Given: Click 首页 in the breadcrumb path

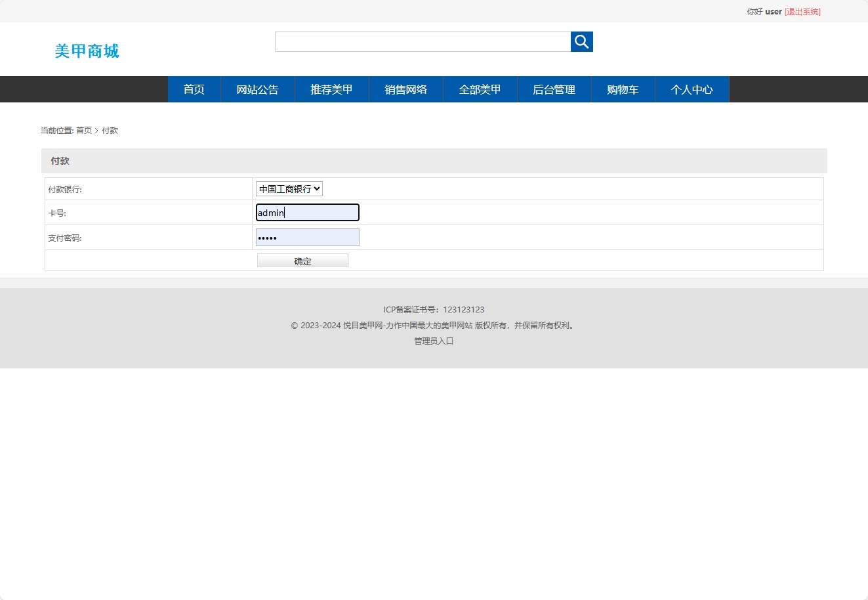Looking at the screenshot, I should tap(84, 131).
